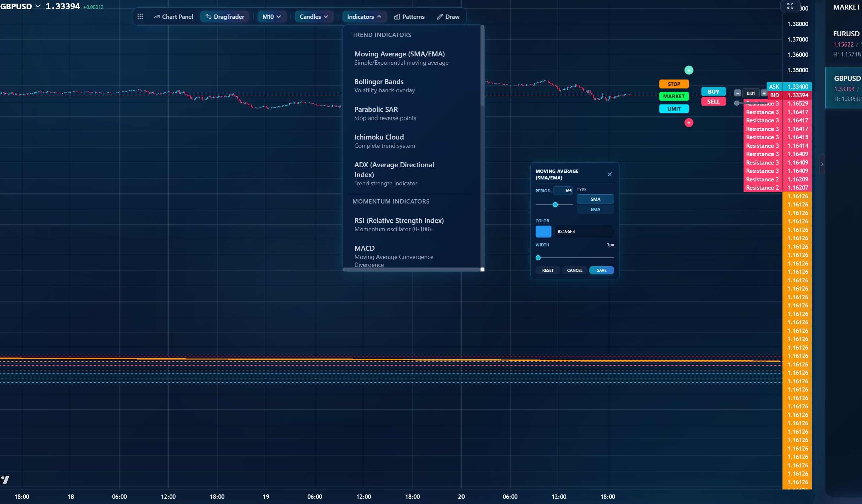The height and width of the screenshot is (504, 862).
Task: Open the M10 timeframe dropdown
Action: point(271,17)
